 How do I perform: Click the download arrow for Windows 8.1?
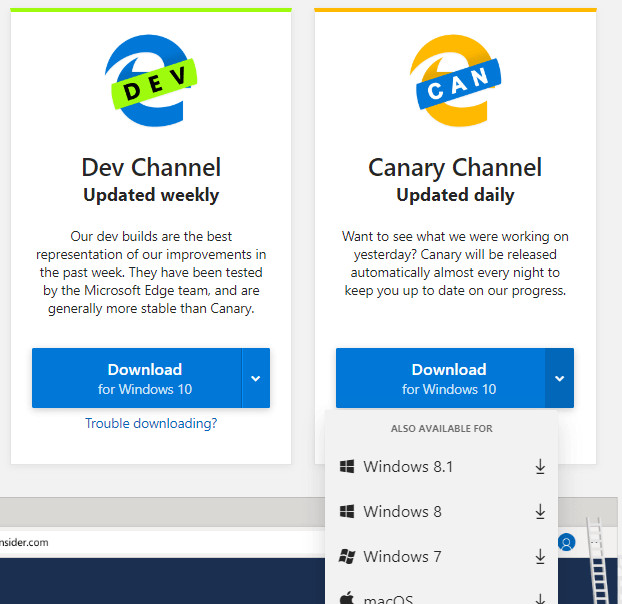pos(540,467)
